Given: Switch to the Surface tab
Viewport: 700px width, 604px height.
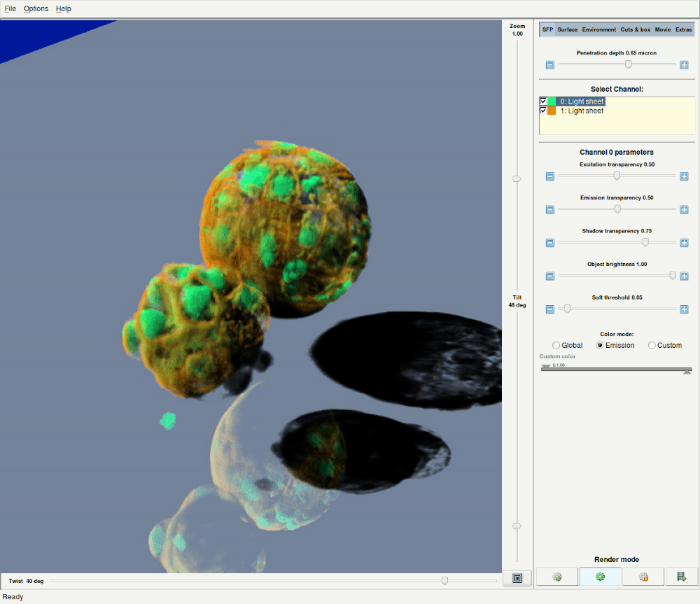Looking at the screenshot, I should [567, 29].
